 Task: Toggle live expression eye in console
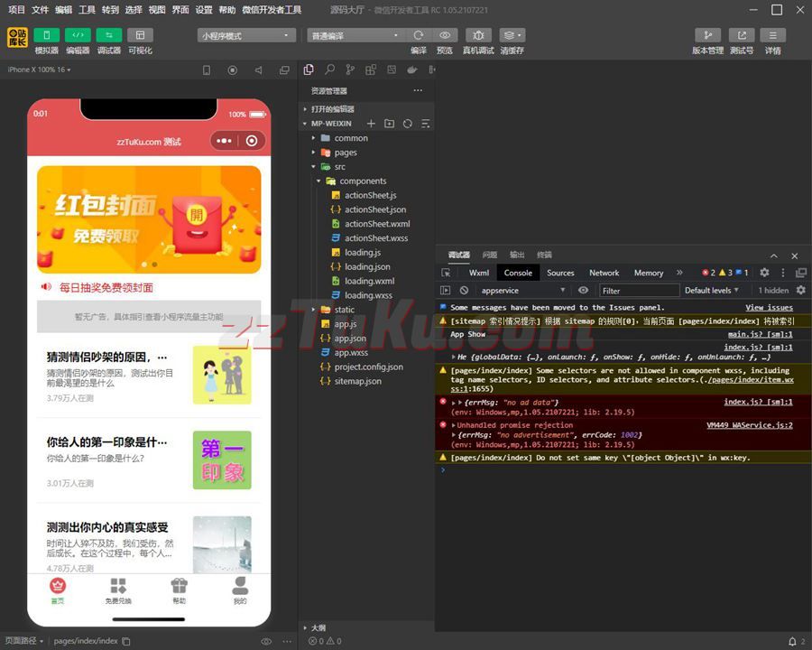coord(583,291)
